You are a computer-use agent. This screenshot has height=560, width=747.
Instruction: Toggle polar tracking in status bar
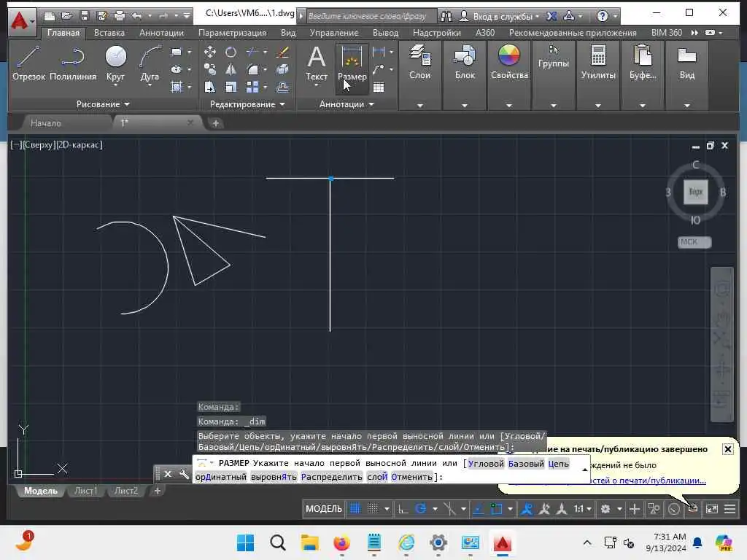point(420,508)
